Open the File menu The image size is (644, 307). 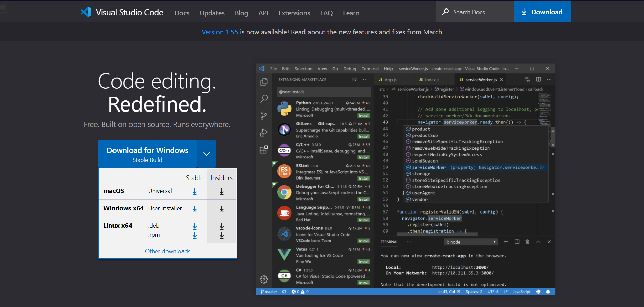point(274,69)
